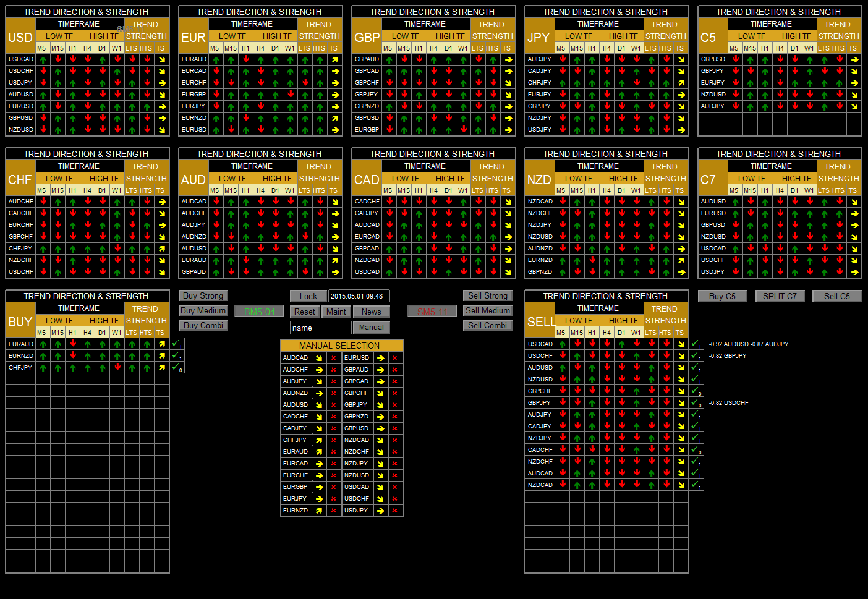The height and width of the screenshot is (599, 868).
Task: Click the red X beside EURGBP in Manual Selection
Action: coord(334,487)
